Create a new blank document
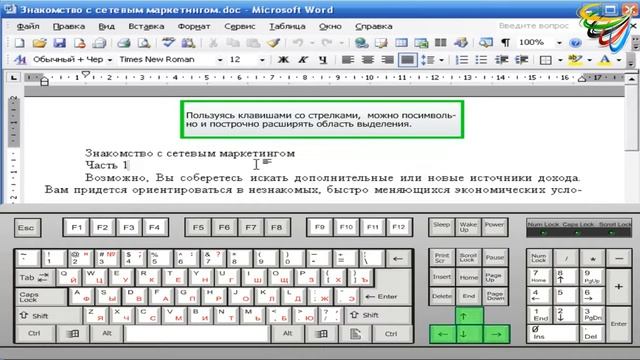 pos(19,42)
